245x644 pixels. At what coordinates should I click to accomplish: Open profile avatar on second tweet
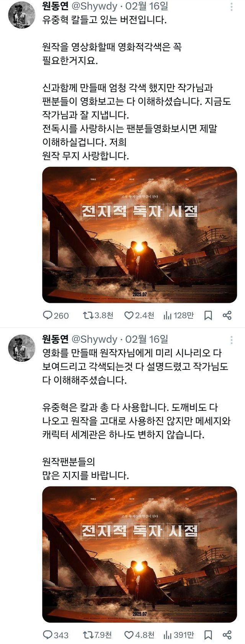pos(22,348)
